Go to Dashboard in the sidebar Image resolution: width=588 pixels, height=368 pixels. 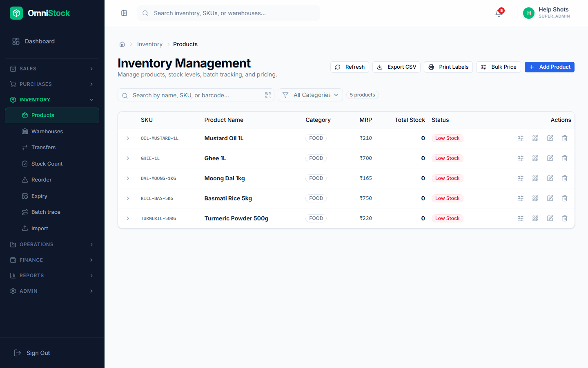point(52,41)
